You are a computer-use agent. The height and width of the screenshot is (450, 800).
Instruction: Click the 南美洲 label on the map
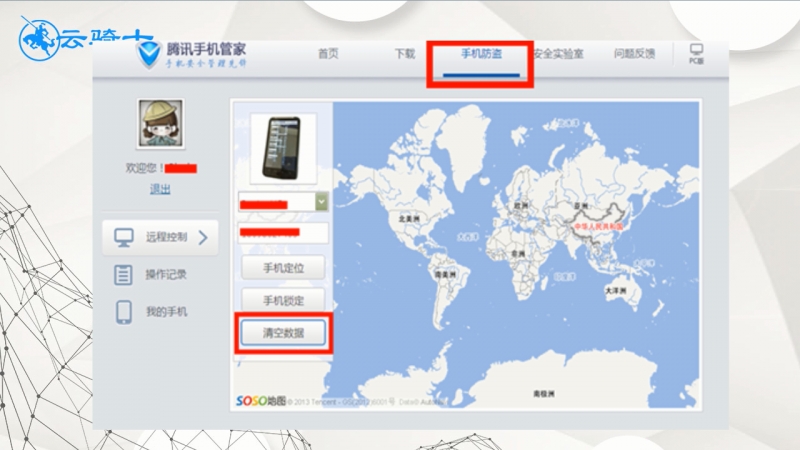pyautogui.click(x=445, y=274)
